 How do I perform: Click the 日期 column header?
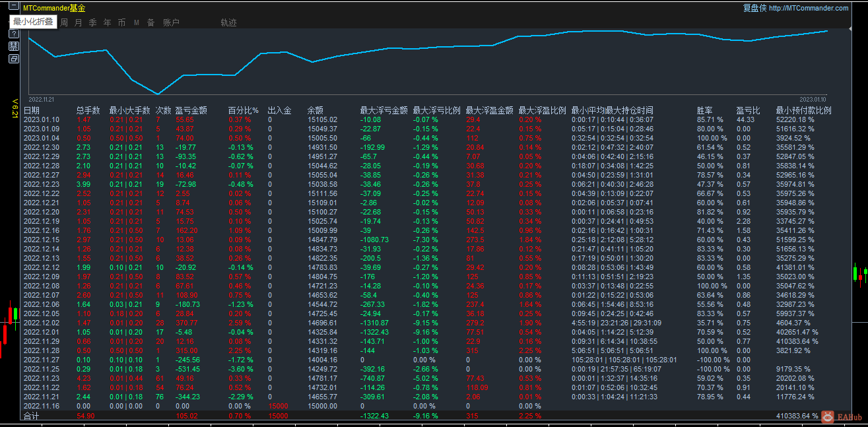(32, 110)
